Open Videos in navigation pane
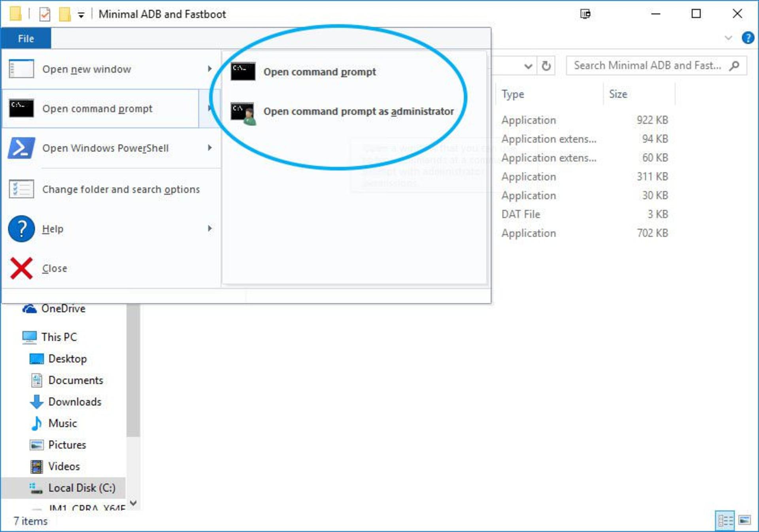Viewport: 759px width, 532px height. click(64, 466)
